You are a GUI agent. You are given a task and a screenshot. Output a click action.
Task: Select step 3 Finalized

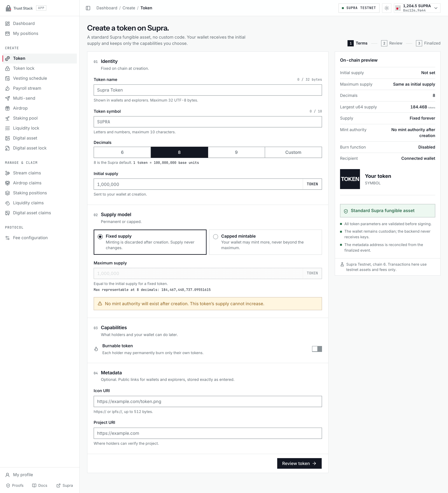pyautogui.click(x=428, y=43)
